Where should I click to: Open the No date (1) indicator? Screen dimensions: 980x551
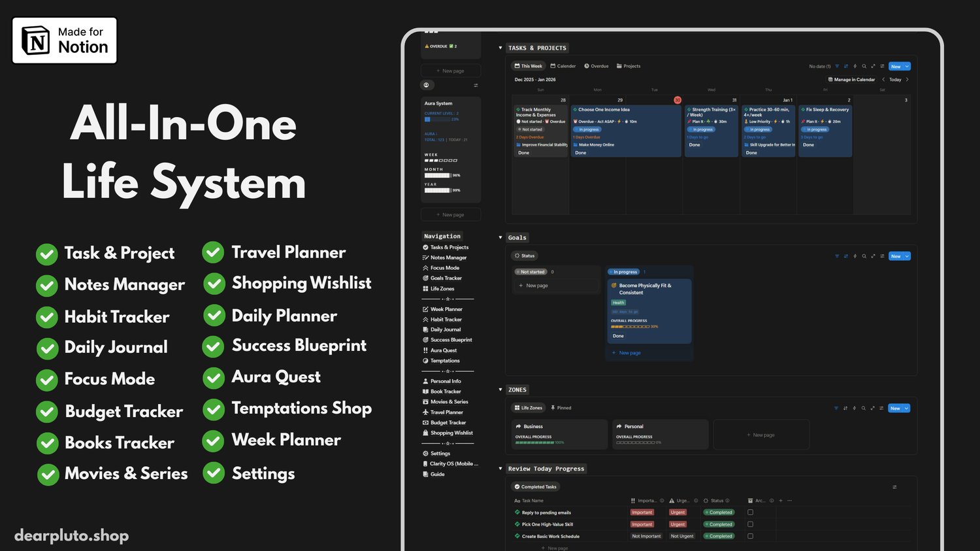820,66
